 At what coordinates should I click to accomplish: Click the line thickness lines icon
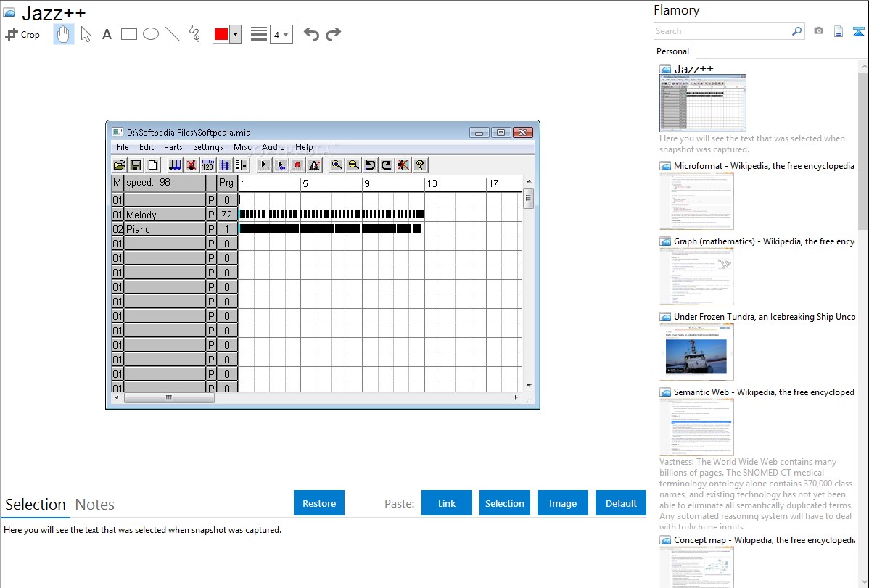(259, 34)
